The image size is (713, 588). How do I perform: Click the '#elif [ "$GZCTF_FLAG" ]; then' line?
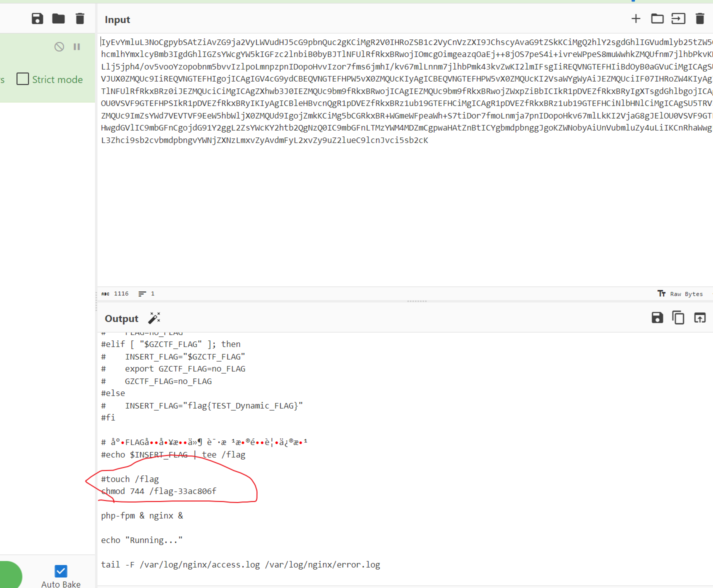pyautogui.click(x=170, y=344)
